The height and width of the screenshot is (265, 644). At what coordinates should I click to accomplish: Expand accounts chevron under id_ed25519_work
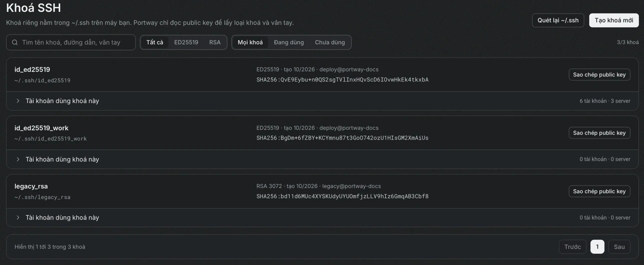pyautogui.click(x=18, y=159)
